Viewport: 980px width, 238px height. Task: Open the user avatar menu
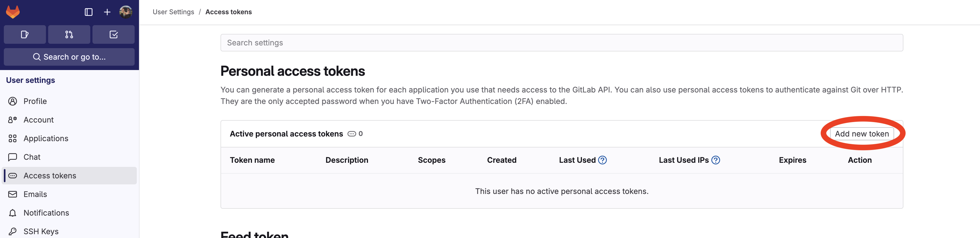coord(126,12)
